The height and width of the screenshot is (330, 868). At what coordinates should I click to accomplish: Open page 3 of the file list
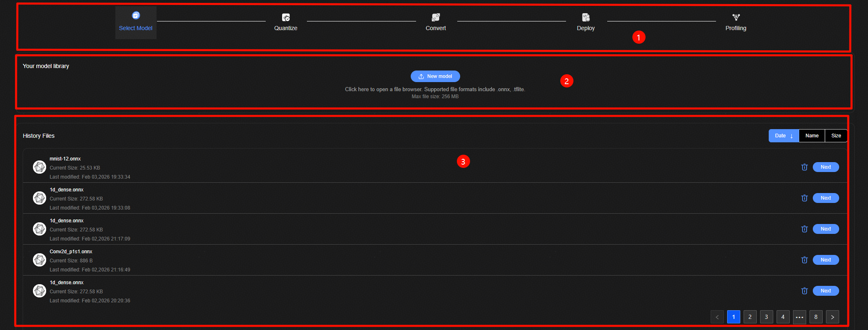(x=766, y=317)
